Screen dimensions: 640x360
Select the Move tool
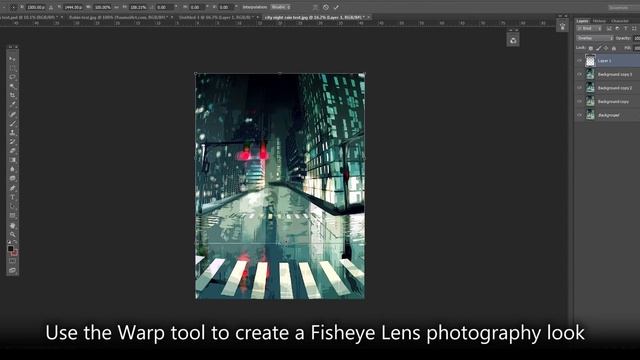[12, 59]
